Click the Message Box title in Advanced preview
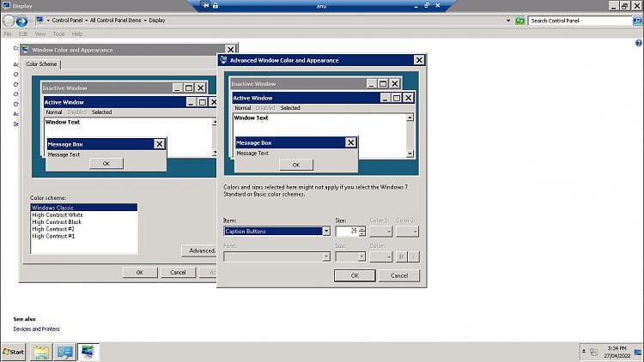The height and width of the screenshot is (362, 644). coord(254,143)
